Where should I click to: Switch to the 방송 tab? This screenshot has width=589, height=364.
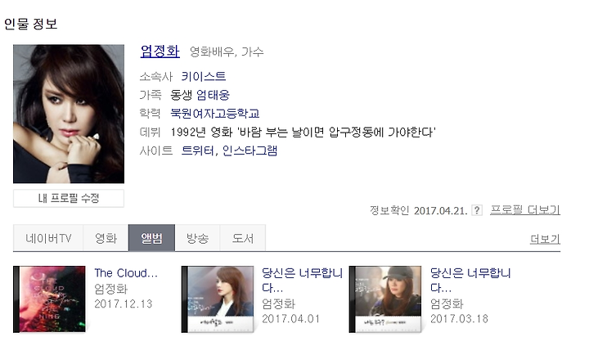point(198,238)
